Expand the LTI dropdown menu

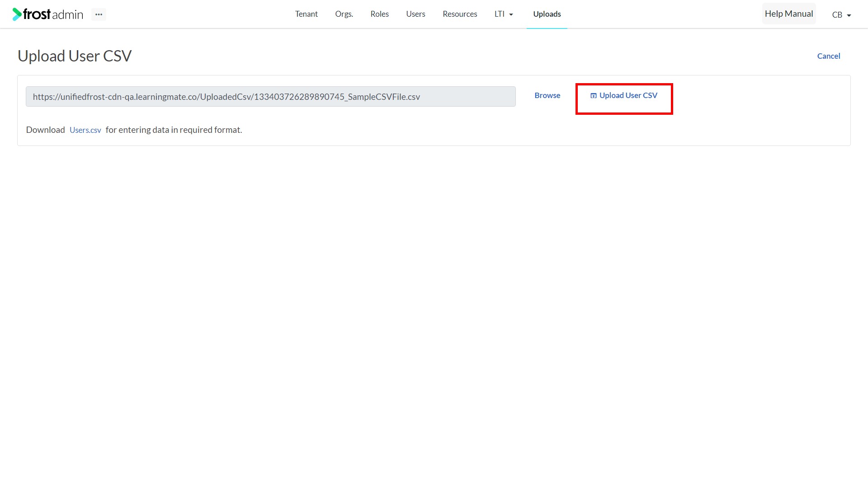[x=504, y=14]
